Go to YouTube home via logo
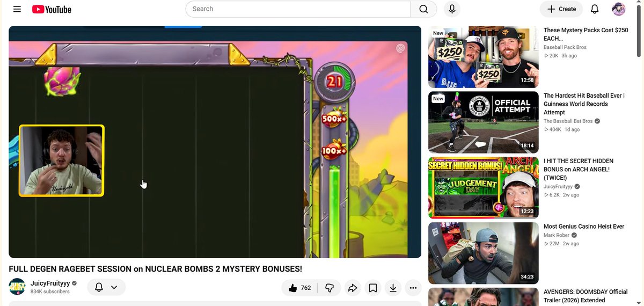Image resolution: width=644 pixels, height=306 pixels. point(52,9)
